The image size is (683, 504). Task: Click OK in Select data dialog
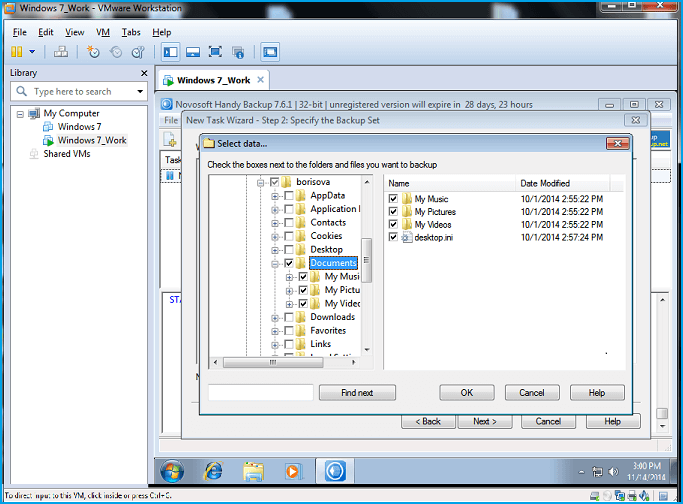pyautogui.click(x=467, y=392)
